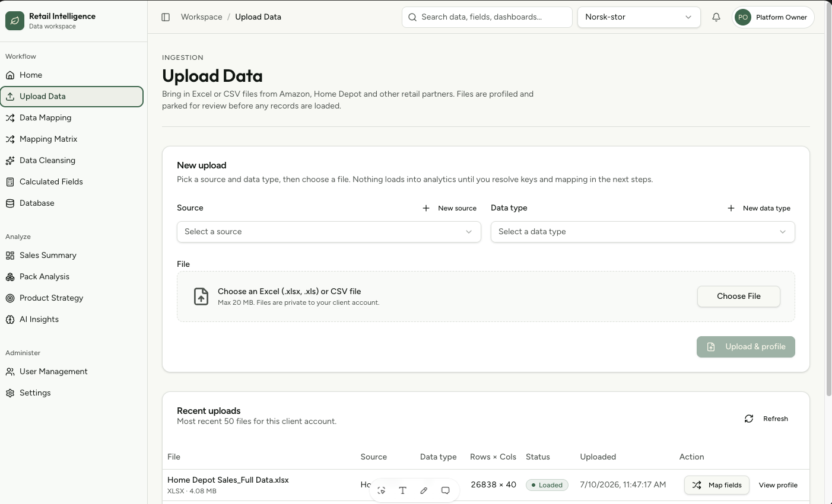
Task: Refresh the recent uploads list
Action: (x=766, y=419)
